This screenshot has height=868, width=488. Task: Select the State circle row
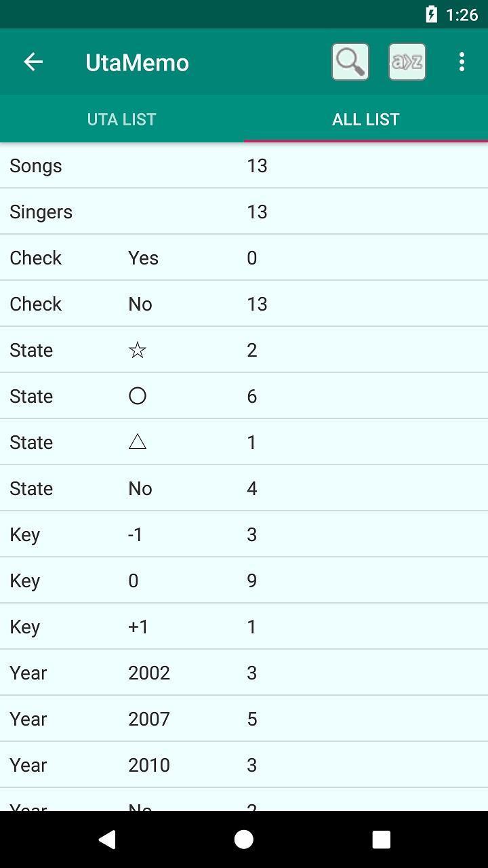[x=244, y=396]
